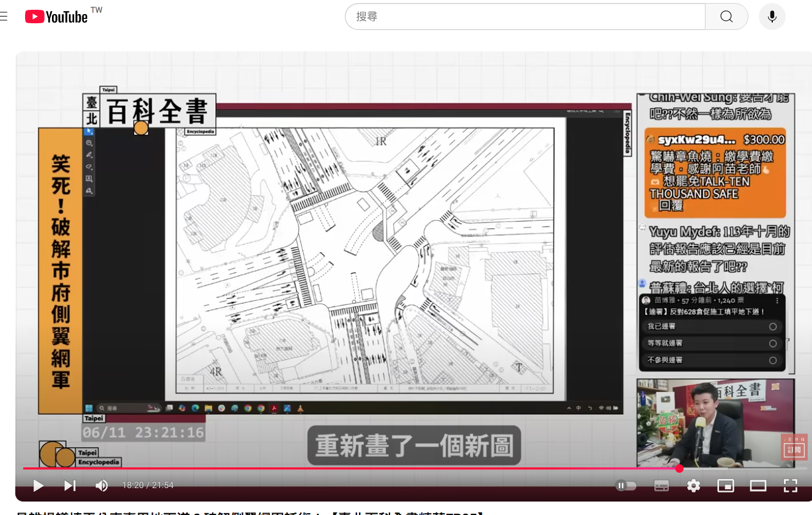Toggle the autoplay switch
812x515 pixels.
coord(626,486)
